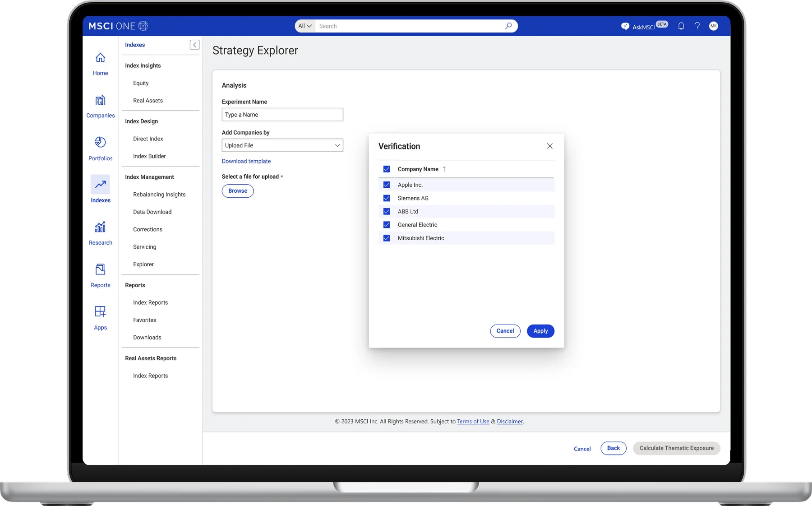
Task: Uncheck the Mitsubishi Electric checkbox
Action: coord(387,238)
